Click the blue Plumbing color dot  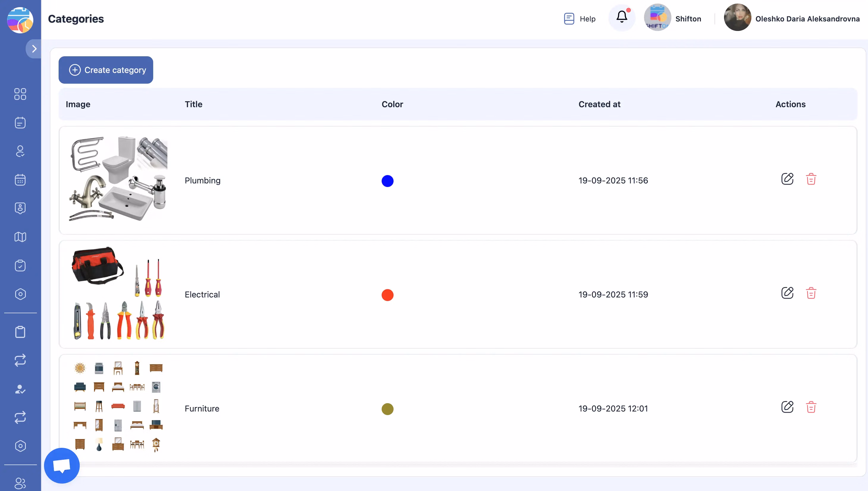pyautogui.click(x=388, y=181)
